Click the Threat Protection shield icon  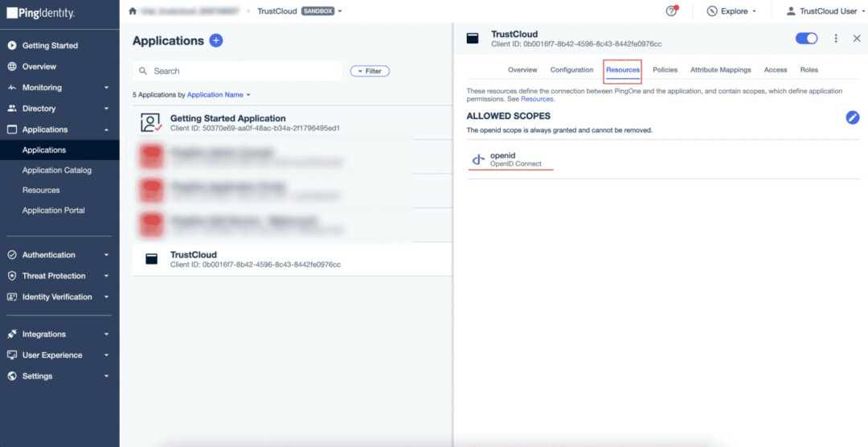coord(12,276)
